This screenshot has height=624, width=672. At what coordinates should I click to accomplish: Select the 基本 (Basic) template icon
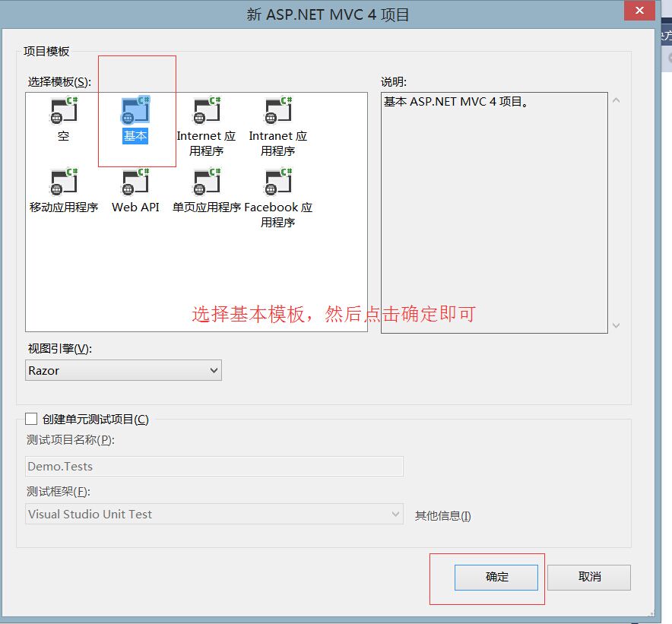click(x=135, y=110)
